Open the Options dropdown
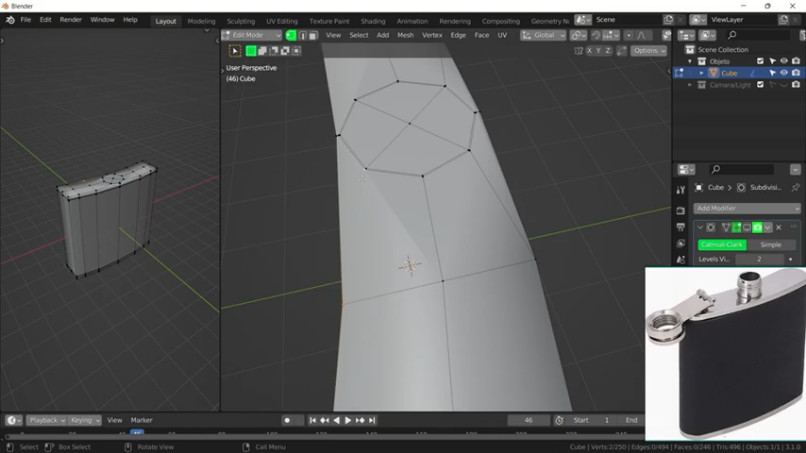This screenshot has height=453, width=806. pyautogui.click(x=649, y=50)
